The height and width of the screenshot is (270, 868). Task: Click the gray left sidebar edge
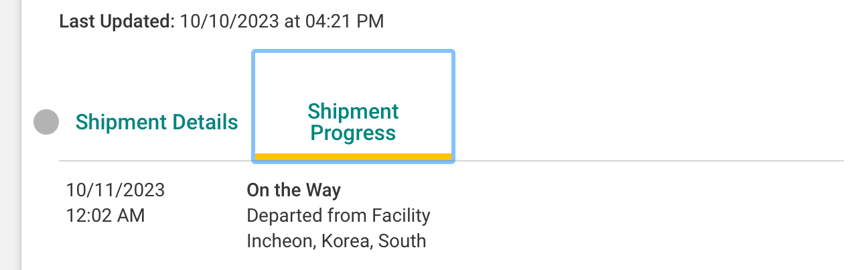point(10,134)
